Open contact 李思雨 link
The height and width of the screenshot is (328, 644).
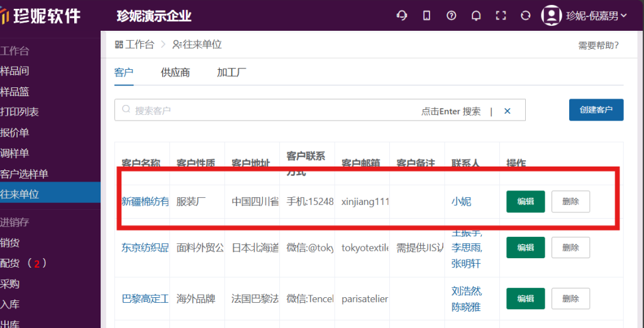click(x=466, y=248)
